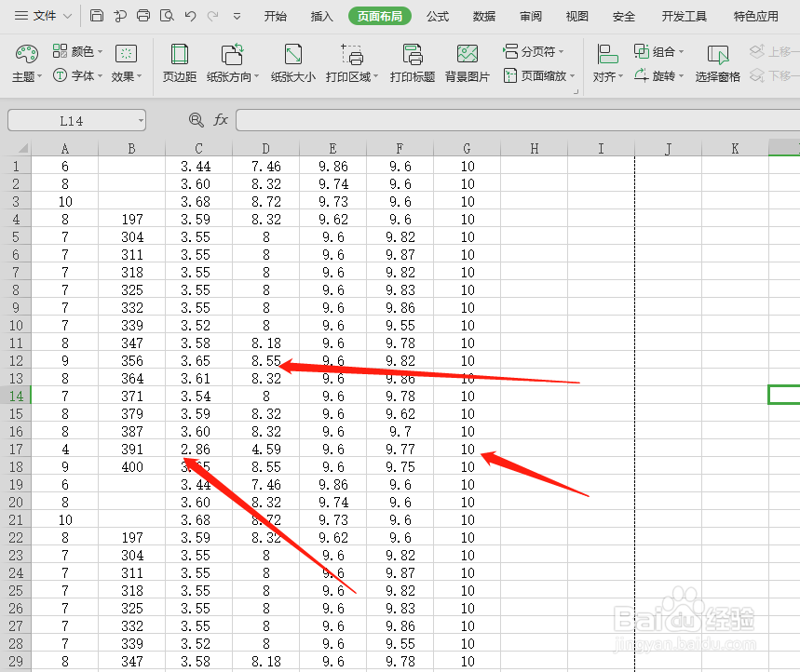
Task: Click the fx insert function icon
Action: (221, 120)
